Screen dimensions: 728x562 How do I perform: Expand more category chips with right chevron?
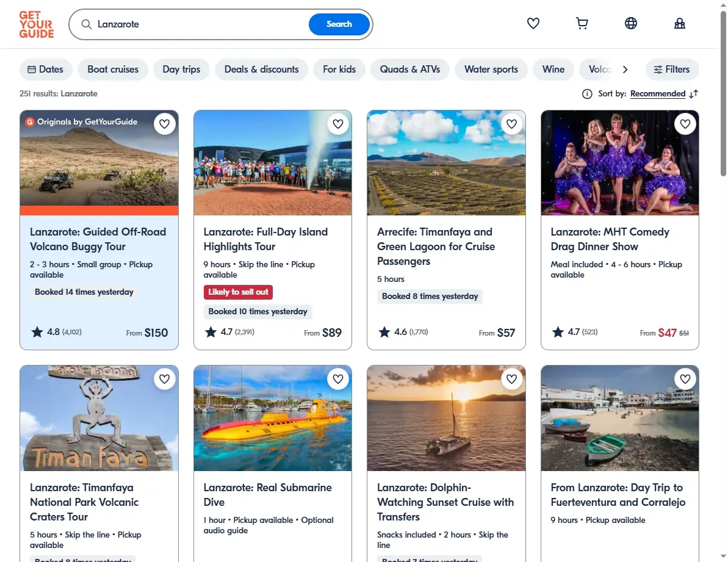click(x=625, y=70)
